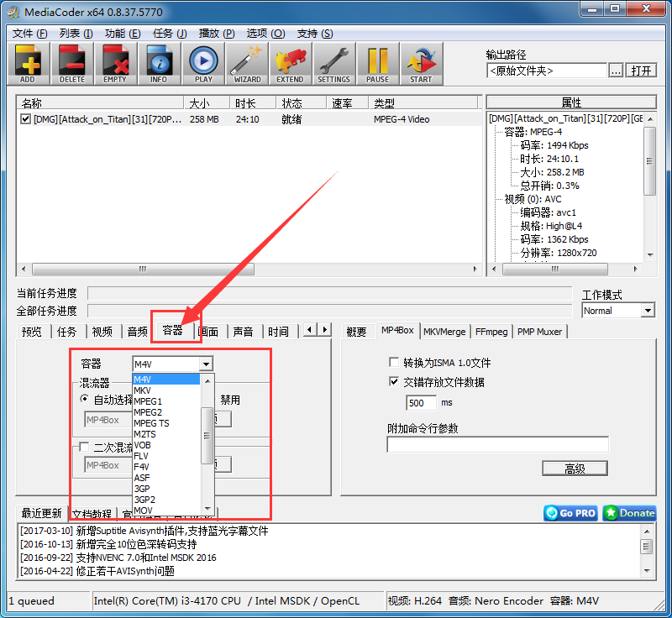The width and height of the screenshot is (672, 618).
Task: Click the Go PRO link
Action: [x=570, y=512]
